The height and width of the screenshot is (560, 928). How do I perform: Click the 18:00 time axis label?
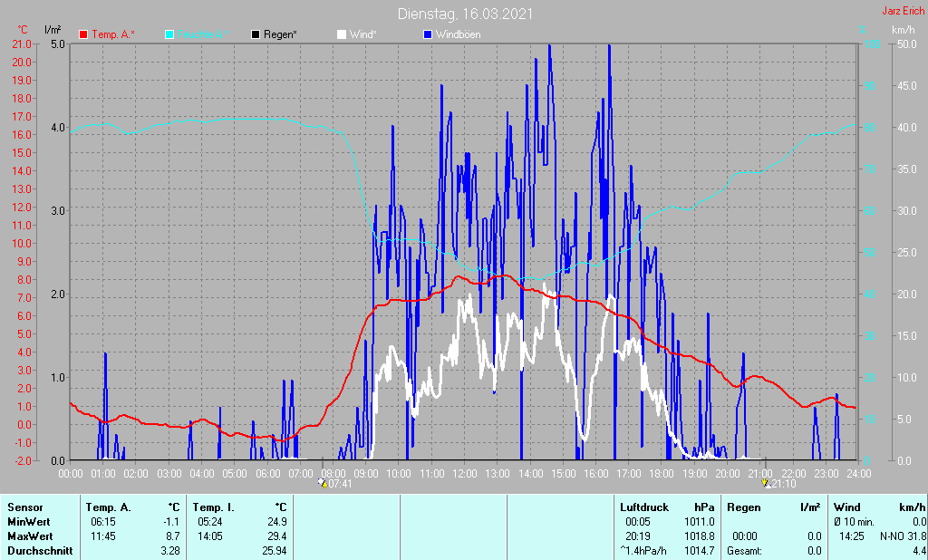pos(662,472)
